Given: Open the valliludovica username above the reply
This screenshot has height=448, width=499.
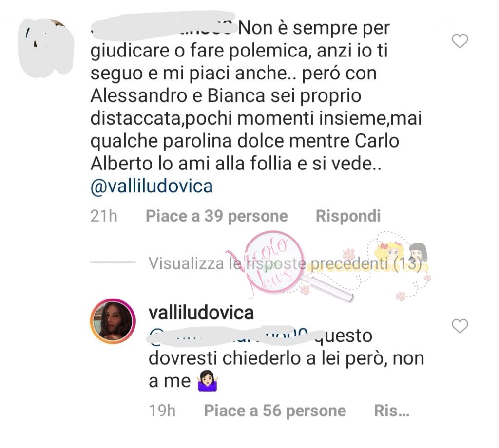Looking at the screenshot, I should click(x=201, y=313).
